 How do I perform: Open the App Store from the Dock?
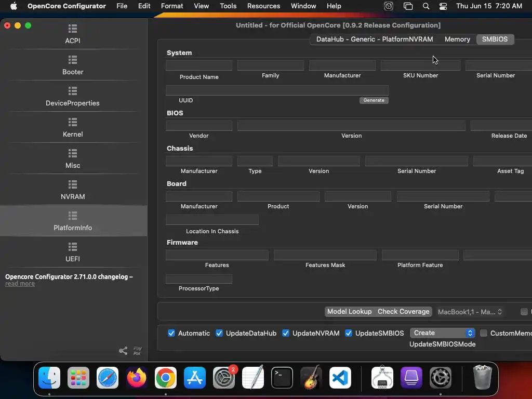(195, 377)
